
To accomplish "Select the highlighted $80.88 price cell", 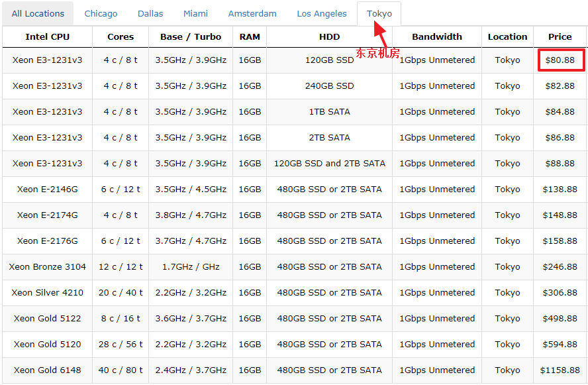I will (560, 60).
